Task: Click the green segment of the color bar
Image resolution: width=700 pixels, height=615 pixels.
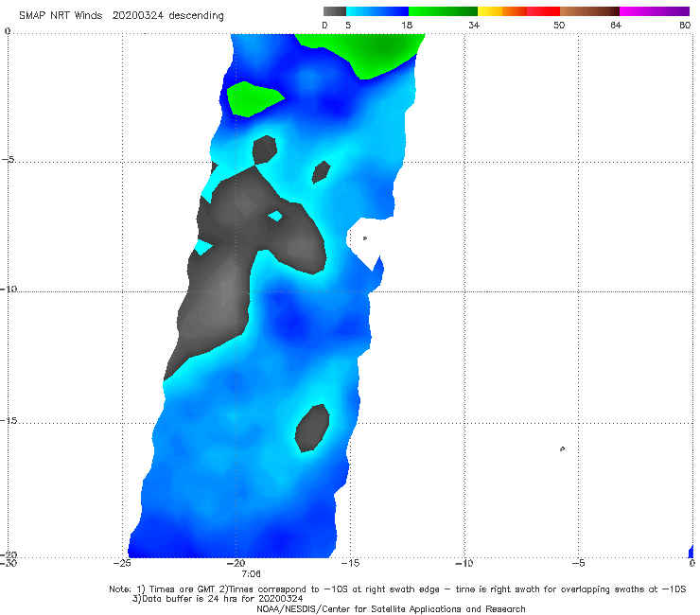Action: click(x=443, y=11)
